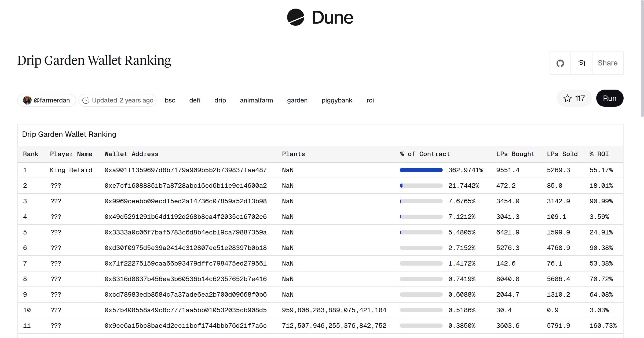Click the Dune logo icon
644x338 pixels.
coord(295,17)
